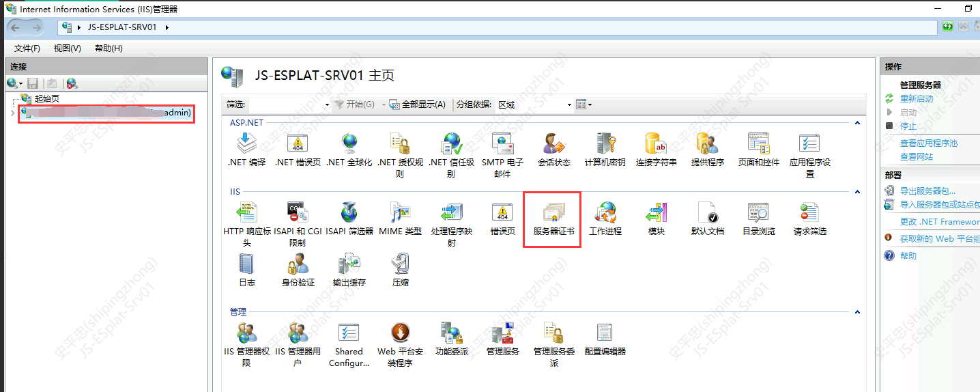This screenshot has width=980, height=392.
Task: Open the 文件(F) menu
Action: click(x=27, y=48)
